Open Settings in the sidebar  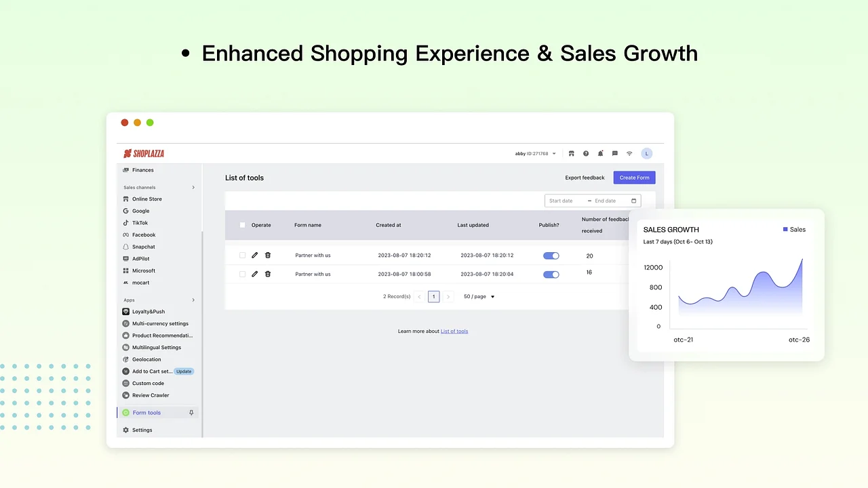(x=142, y=430)
